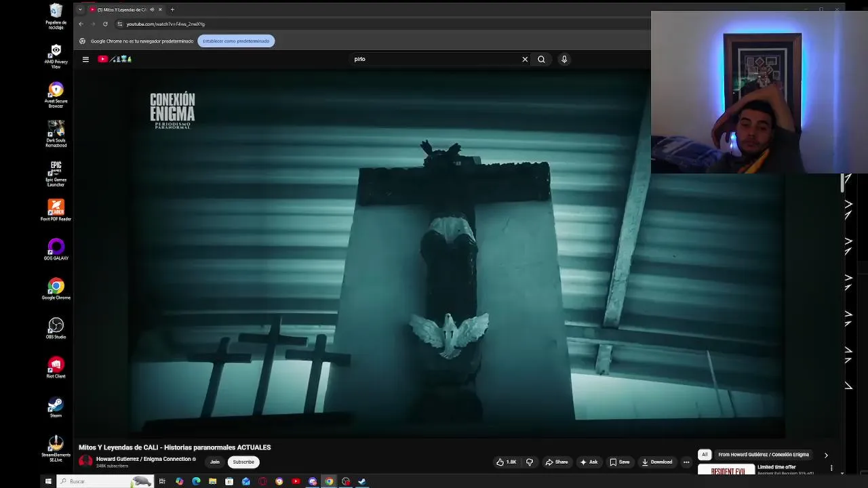The height and width of the screenshot is (488, 868).
Task: Open Microsoft Store from the taskbar
Action: [x=229, y=481]
